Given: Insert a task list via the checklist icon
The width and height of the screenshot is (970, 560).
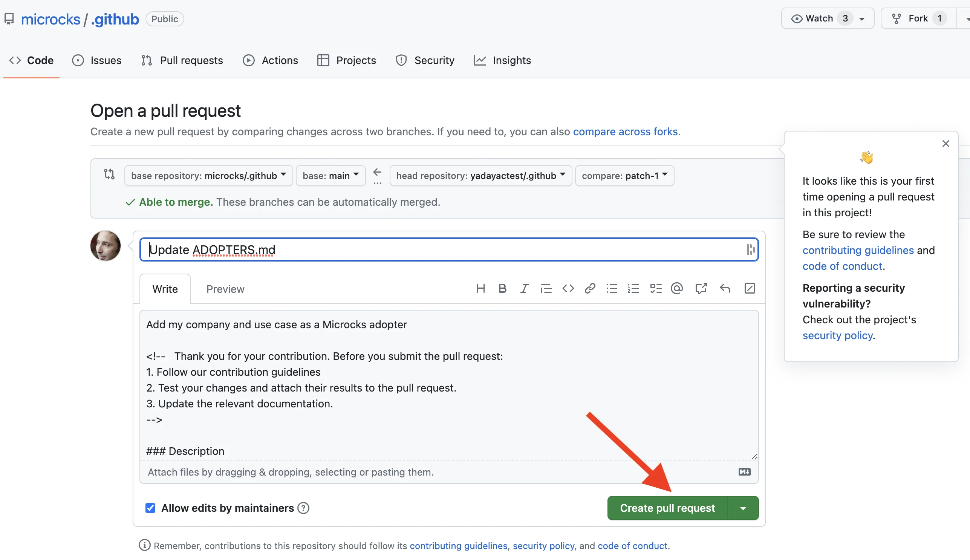Looking at the screenshot, I should coord(656,288).
